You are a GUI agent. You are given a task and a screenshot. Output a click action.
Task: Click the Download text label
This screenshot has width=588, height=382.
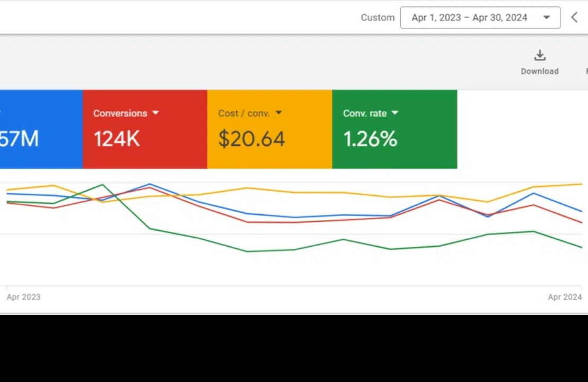click(539, 71)
